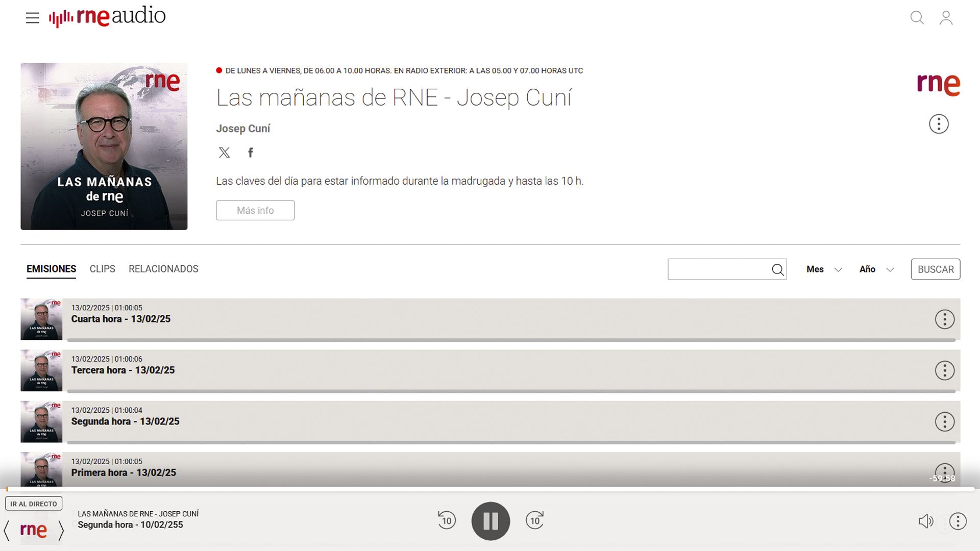Image resolution: width=980 pixels, height=551 pixels.
Task: Click the Segunda hora episode thumbnail
Action: tap(41, 422)
